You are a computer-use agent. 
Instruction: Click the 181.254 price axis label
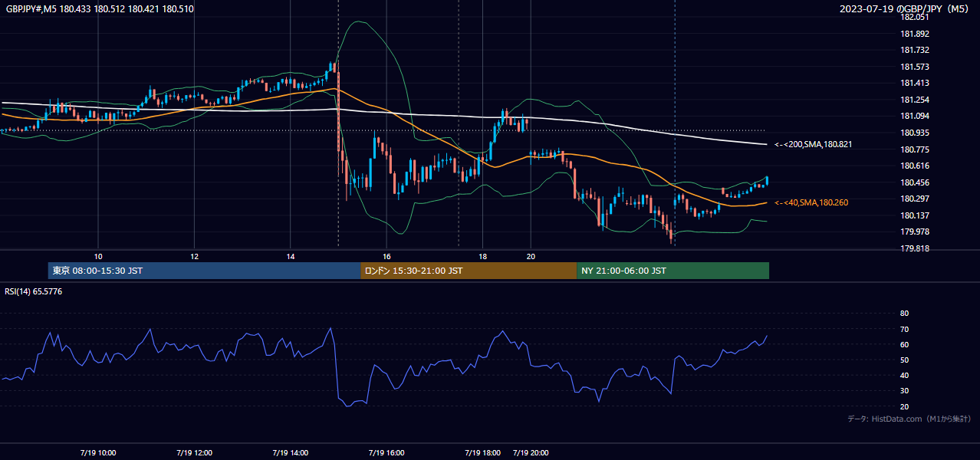coord(916,100)
